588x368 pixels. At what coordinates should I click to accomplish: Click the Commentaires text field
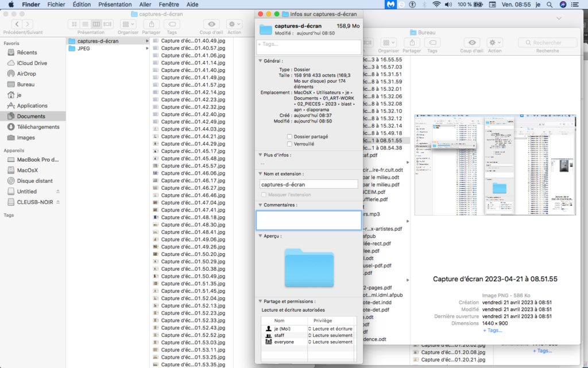(308, 220)
